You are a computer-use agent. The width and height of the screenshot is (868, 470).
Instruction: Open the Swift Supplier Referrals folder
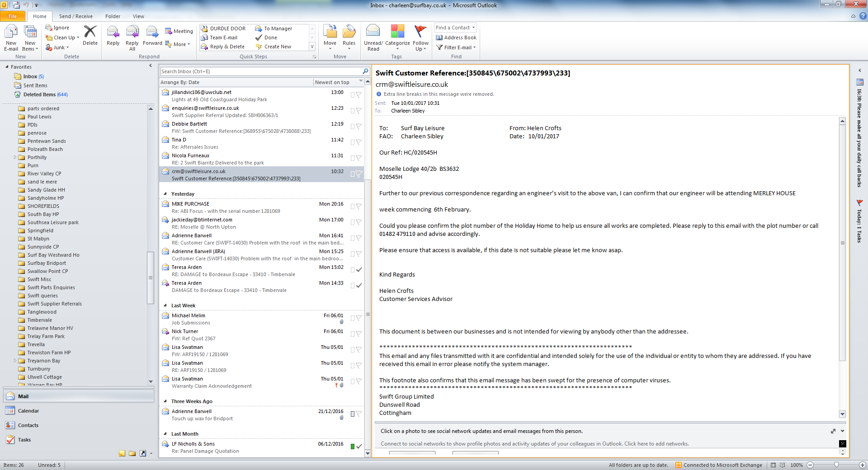click(x=54, y=304)
